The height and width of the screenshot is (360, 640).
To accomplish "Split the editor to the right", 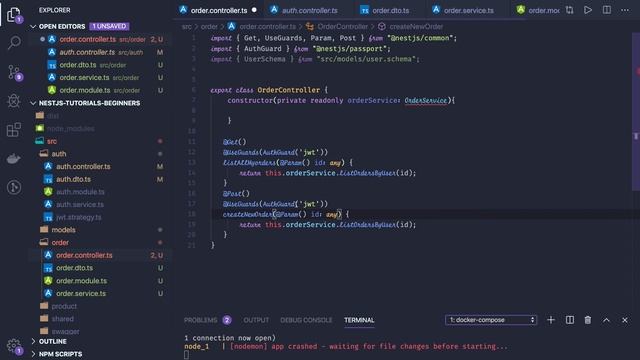I will coord(607,10).
